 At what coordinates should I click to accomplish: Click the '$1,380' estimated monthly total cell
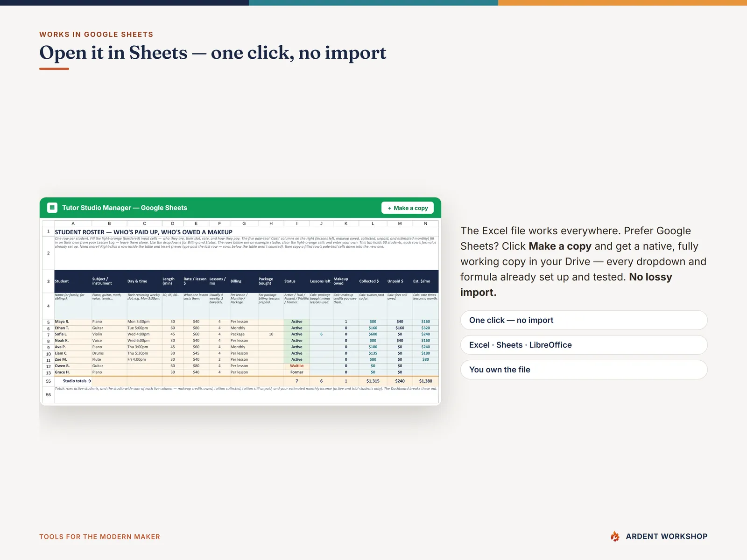click(425, 381)
